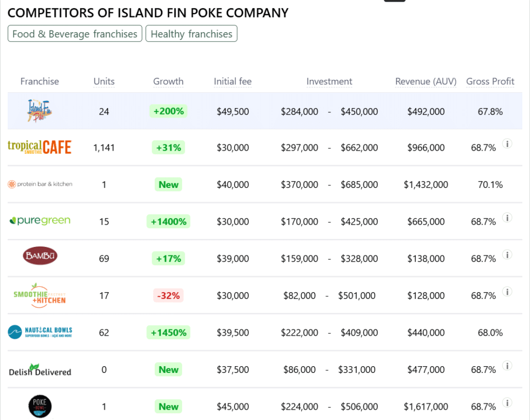The height and width of the screenshot is (420, 530).
Task: Click the $49,500 initial fee
Action: click(232, 111)
